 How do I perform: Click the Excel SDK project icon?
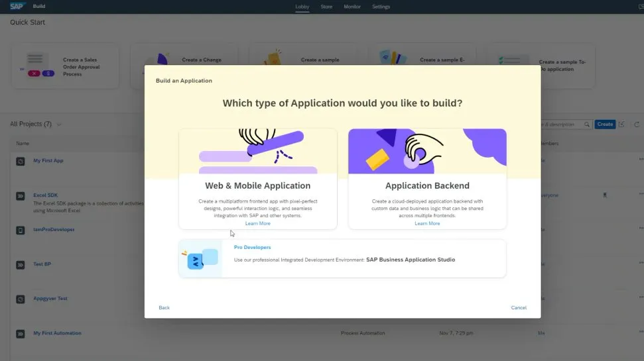[x=21, y=196]
